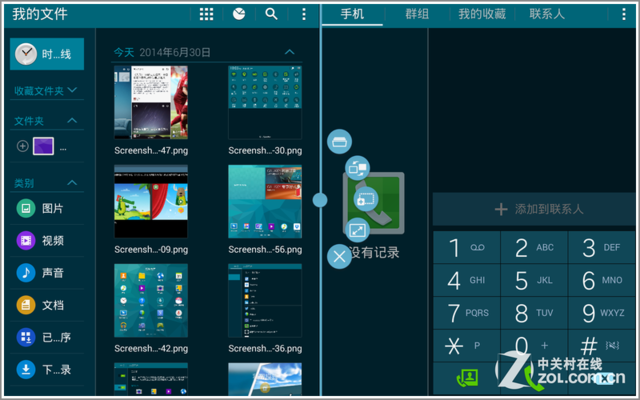The height and width of the screenshot is (400, 640).
Task: Dial digit 3 DEF key
Action: (602, 247)
